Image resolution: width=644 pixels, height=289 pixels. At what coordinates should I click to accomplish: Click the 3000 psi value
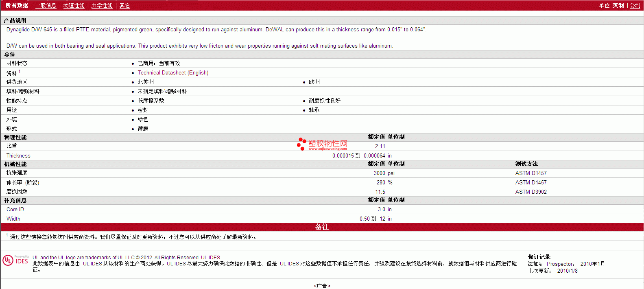click(384, 173)
